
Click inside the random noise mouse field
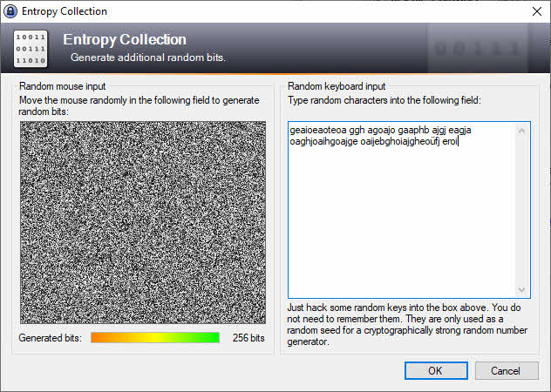coord(143,222)
